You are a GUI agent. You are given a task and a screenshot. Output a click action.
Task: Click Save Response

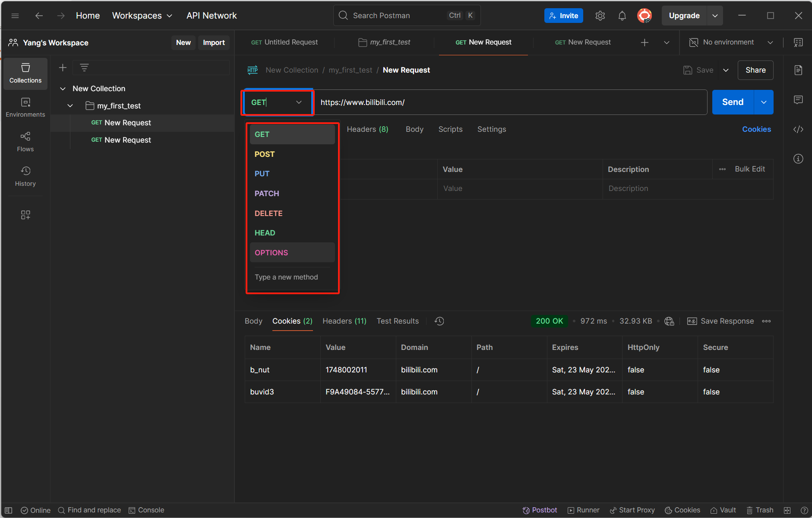tap(720, 321)
